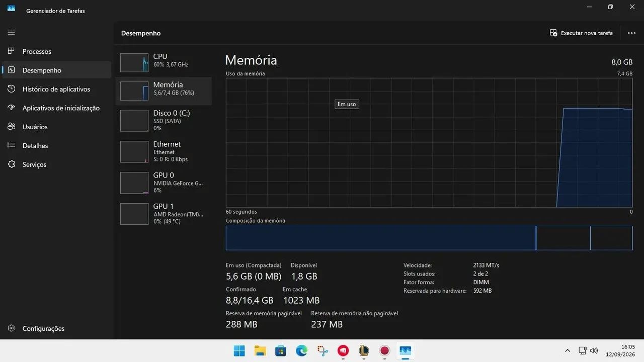Viewport: 644px width, 362px height.
Task: Go to Histórico de aplicativos
Action: tap(56, 89)
